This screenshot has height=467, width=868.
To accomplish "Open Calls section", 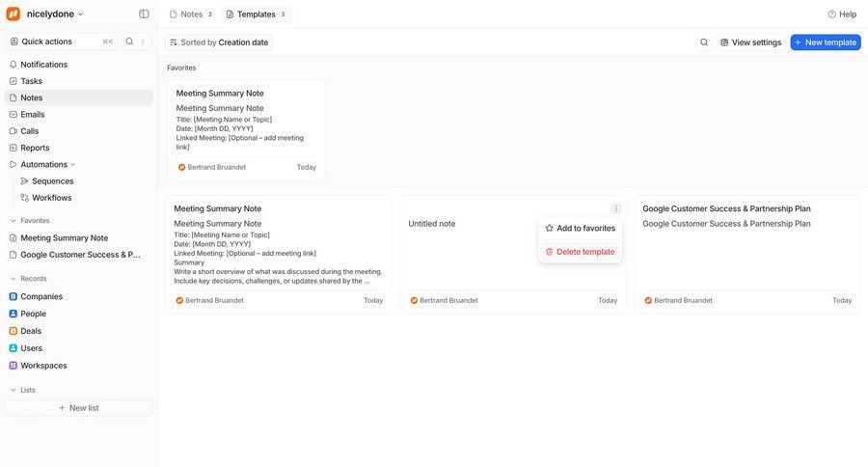I will 29,131.
